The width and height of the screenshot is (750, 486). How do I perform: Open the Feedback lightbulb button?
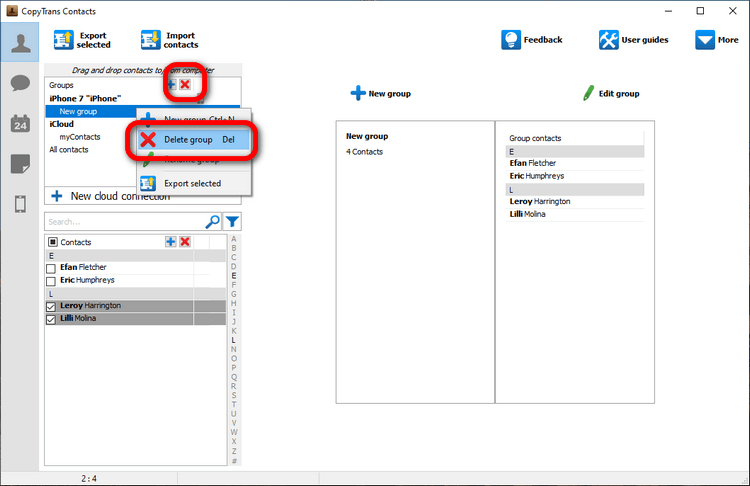(x=531, y=40)
